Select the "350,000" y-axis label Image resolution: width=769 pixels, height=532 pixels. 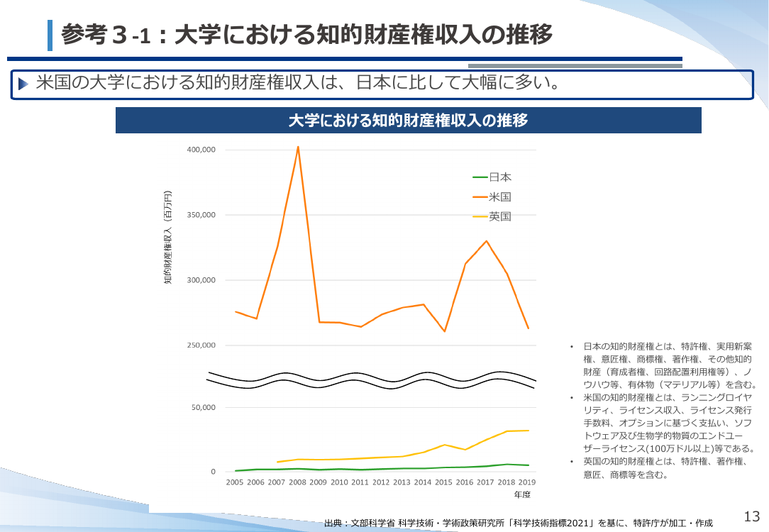201,215
